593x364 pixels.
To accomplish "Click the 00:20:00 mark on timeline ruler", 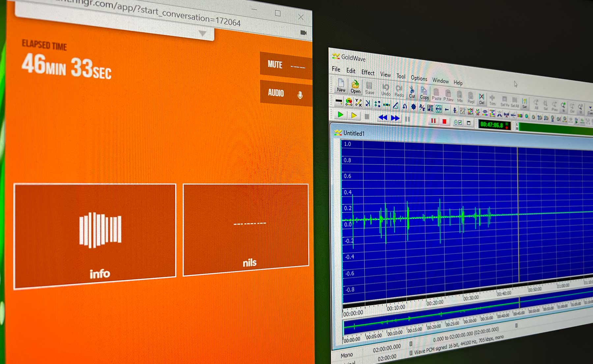I will point(435,302).
